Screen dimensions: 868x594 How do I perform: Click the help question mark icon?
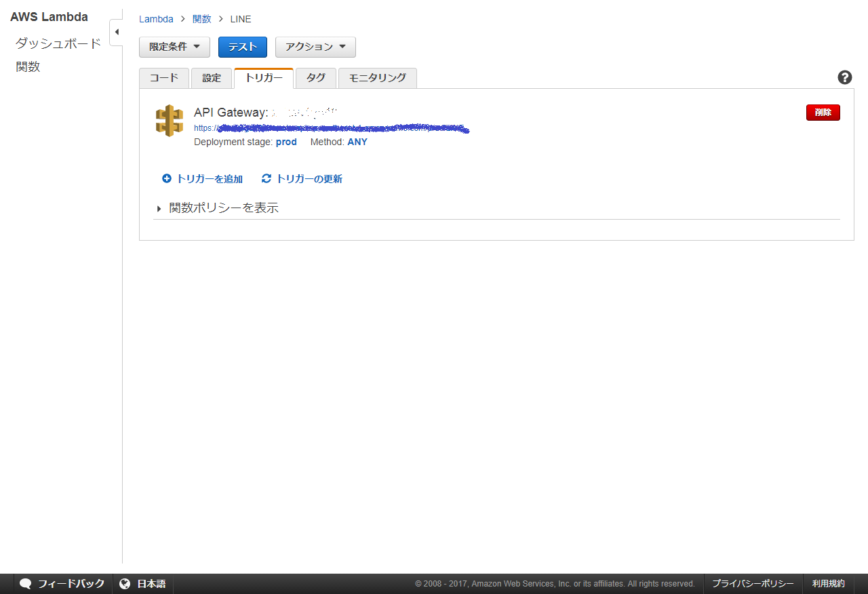coord(844,77)
